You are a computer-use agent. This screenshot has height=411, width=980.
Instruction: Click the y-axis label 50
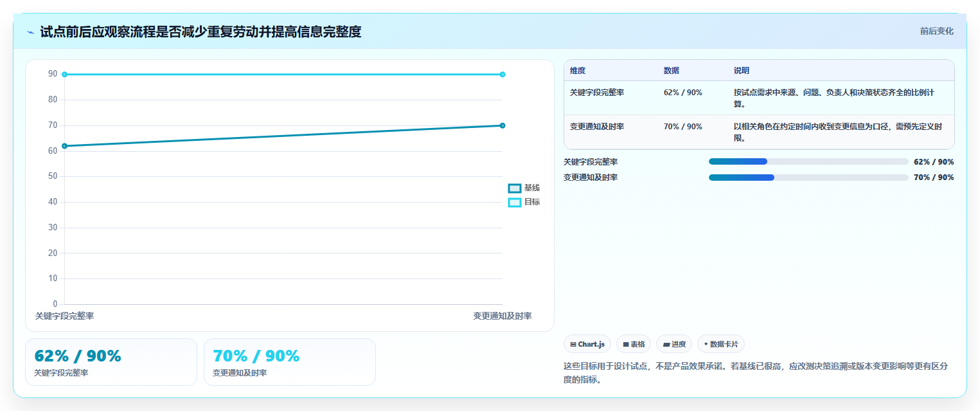coord(53,176)
